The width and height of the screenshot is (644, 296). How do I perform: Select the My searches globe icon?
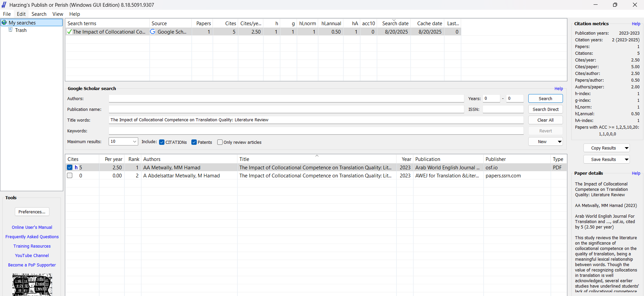pyautogui.click(x=4, y=23)
